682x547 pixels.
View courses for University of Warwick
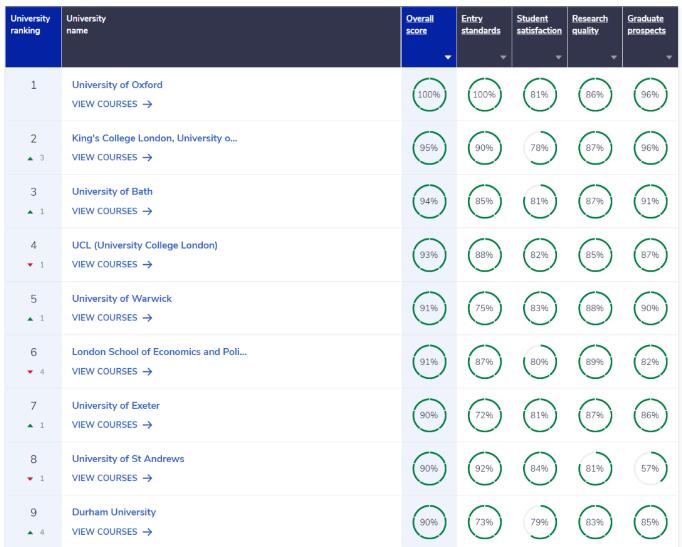(112, 318)
